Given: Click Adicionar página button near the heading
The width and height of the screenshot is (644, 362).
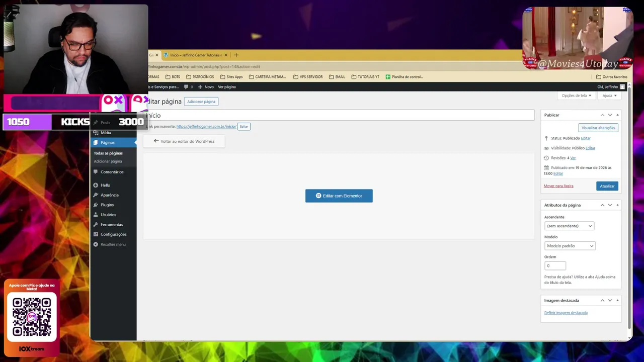Looking at the screenshot, I should pos(201,102).
